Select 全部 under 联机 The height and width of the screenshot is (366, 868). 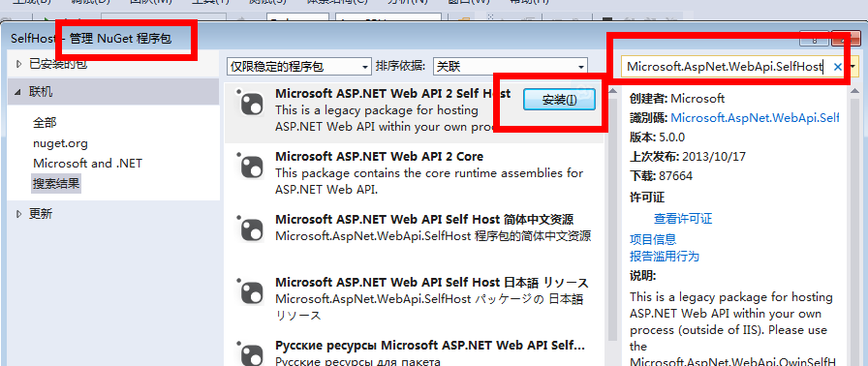[45, 123]
